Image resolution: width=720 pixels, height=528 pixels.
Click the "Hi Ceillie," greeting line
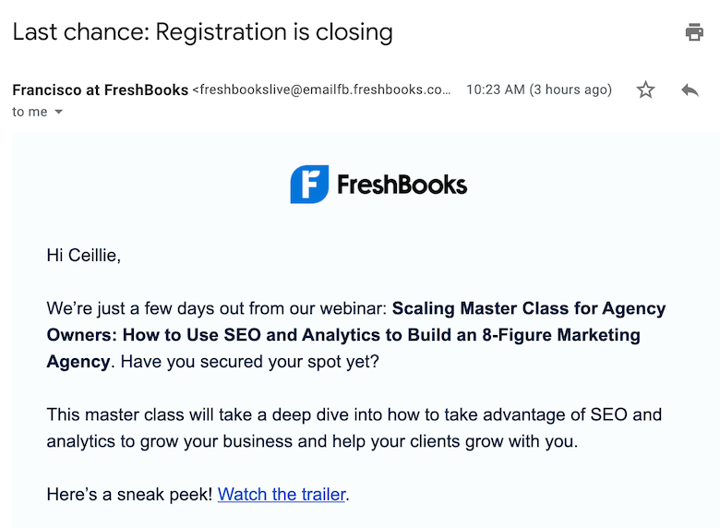pos(84,255)
